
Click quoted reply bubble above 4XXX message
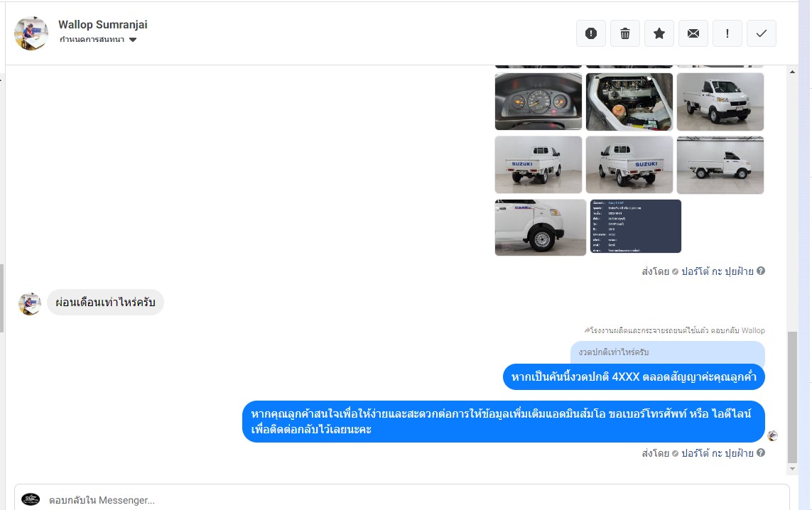(668, 352)
